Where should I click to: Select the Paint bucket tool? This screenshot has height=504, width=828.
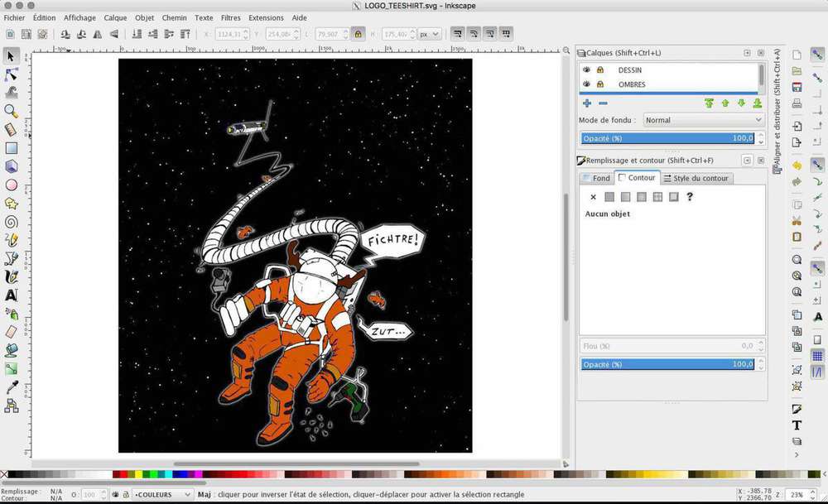[x=11, y=350]
